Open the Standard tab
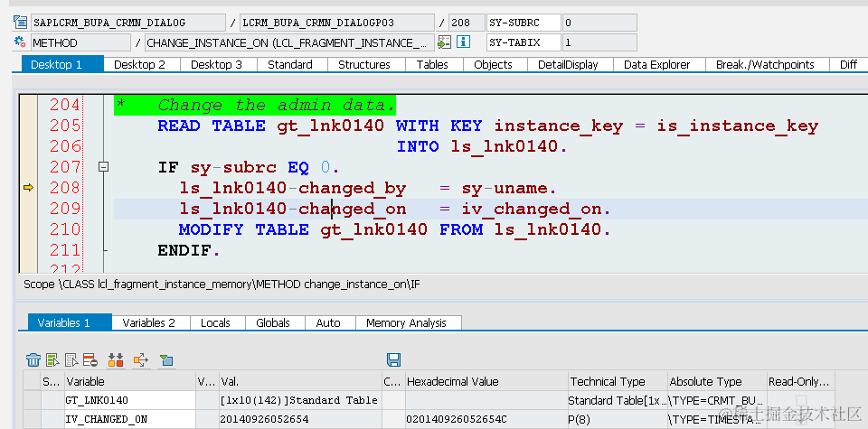This screenshot has height=429, width=868. (x=290, y=64)
